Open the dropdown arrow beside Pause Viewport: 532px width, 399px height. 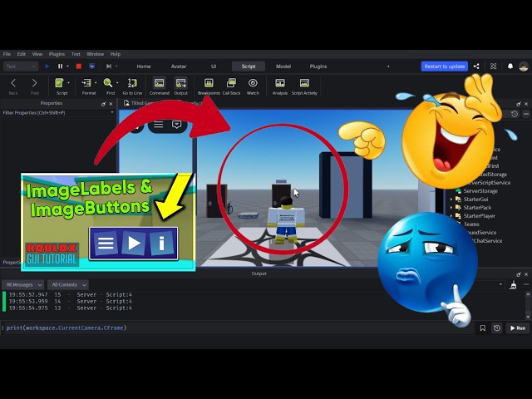(67, 66)
